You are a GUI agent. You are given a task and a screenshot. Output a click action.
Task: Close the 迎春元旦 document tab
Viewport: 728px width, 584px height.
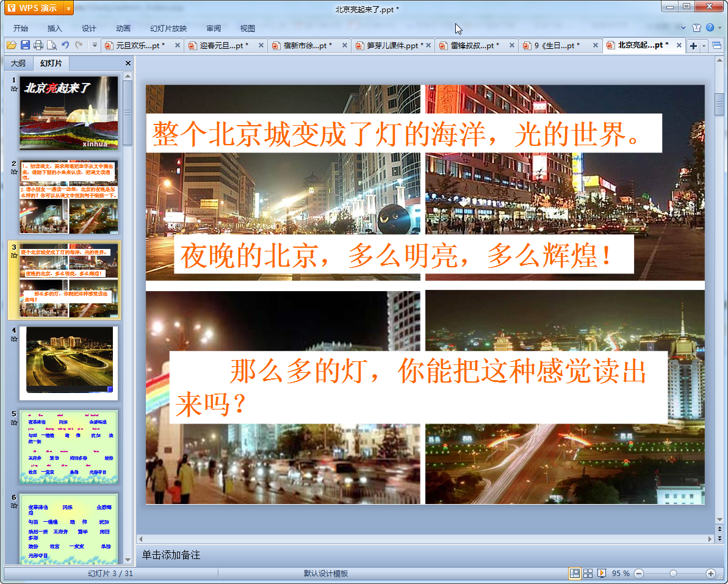coord(261,46)
